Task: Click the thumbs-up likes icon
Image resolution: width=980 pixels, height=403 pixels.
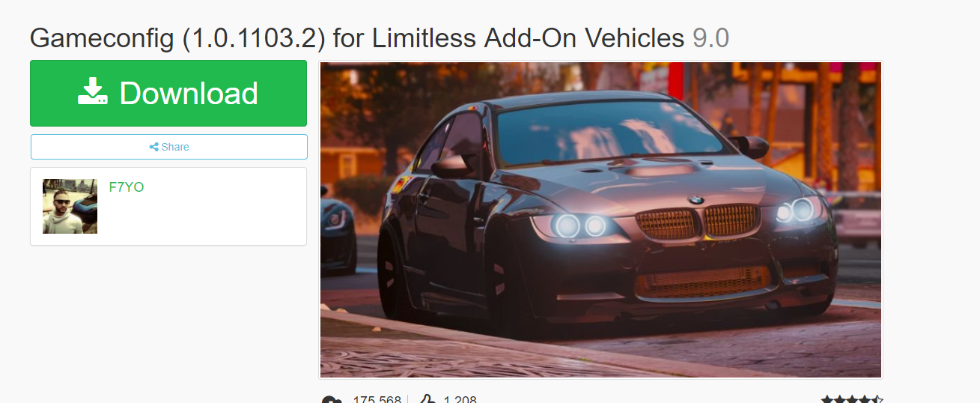Action: tap(427, 400)
